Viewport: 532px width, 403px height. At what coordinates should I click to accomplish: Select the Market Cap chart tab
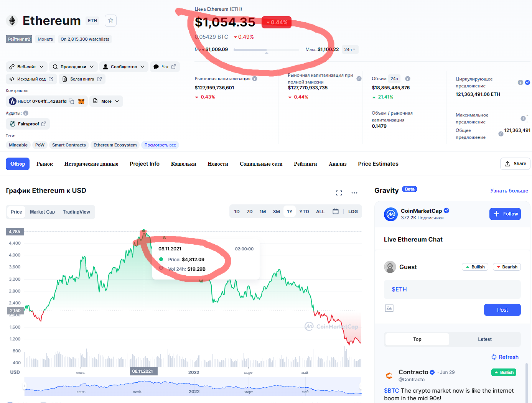coord(42,212)
